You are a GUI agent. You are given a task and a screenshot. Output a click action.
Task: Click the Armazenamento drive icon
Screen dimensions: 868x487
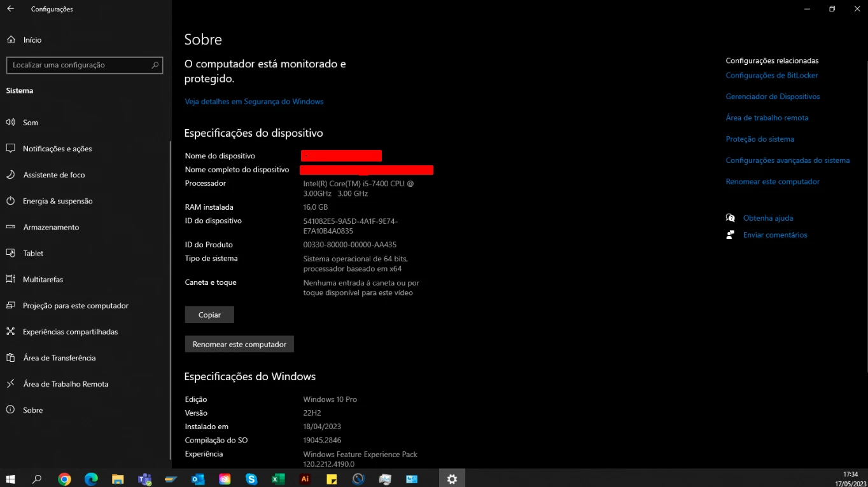[x=10, y=226]
